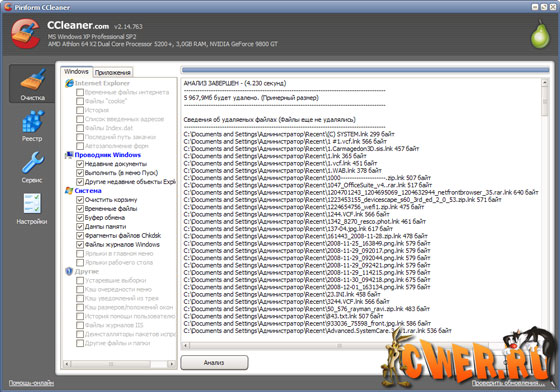Open the Проверить обновления link
The image size is (560, 392).
click(x=508, y=383)
